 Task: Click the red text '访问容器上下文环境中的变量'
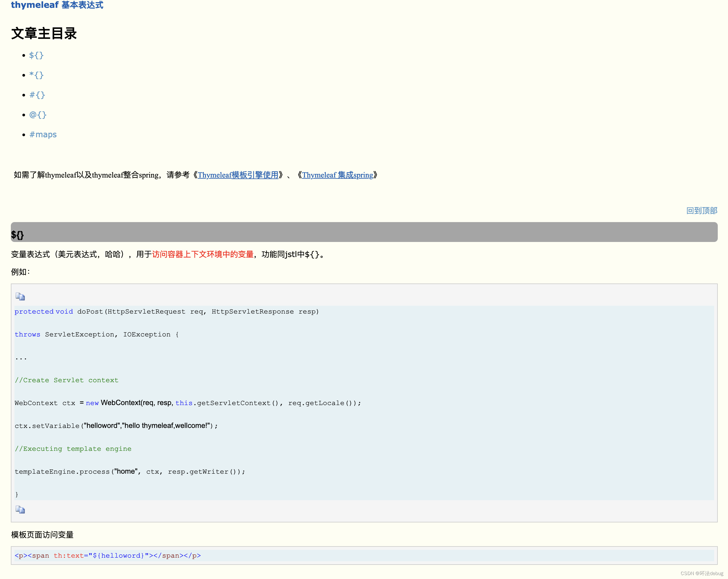(x=203, y=254)
